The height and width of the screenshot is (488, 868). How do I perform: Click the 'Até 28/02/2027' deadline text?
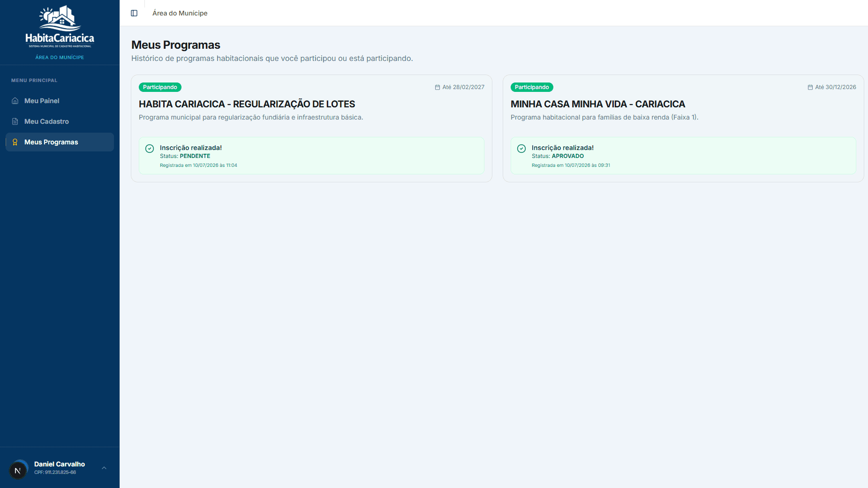[463, 87]
